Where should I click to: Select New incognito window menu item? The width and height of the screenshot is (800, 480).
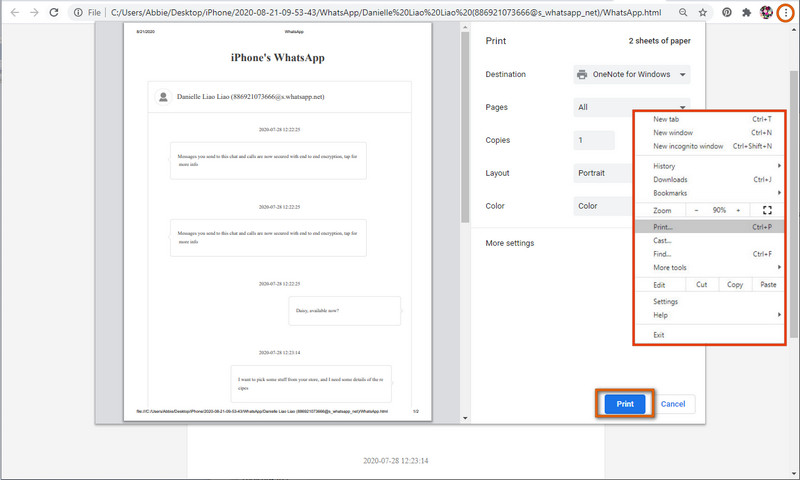(x=709, y=146)
